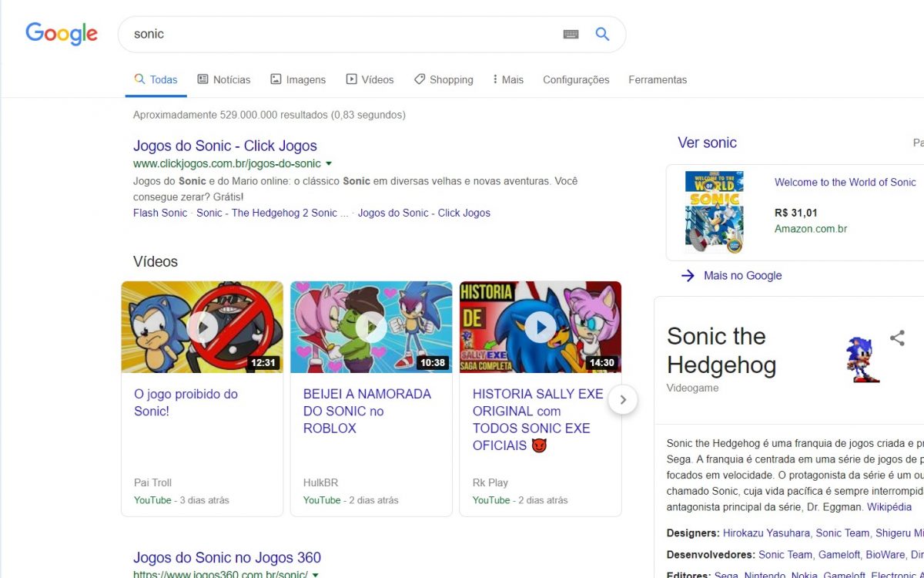Open 'Configurações' search settings

(x=576, y=79)
